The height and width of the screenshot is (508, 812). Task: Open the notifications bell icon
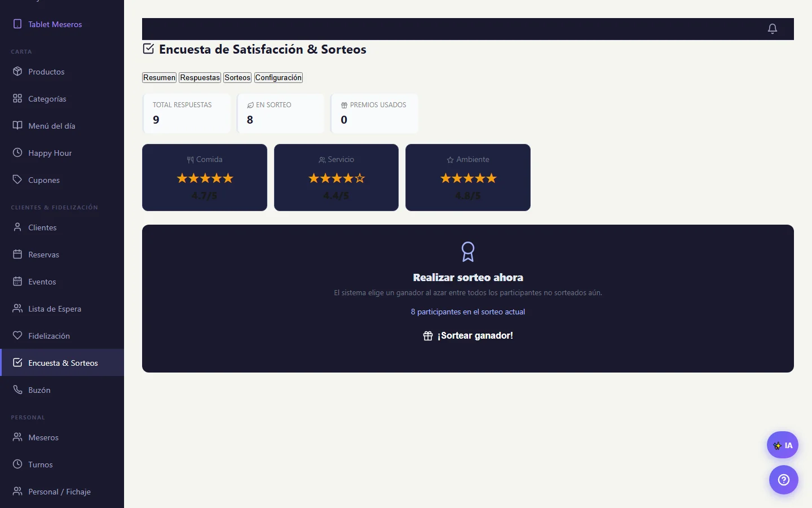pyautogui.click(x=773, y=29)
